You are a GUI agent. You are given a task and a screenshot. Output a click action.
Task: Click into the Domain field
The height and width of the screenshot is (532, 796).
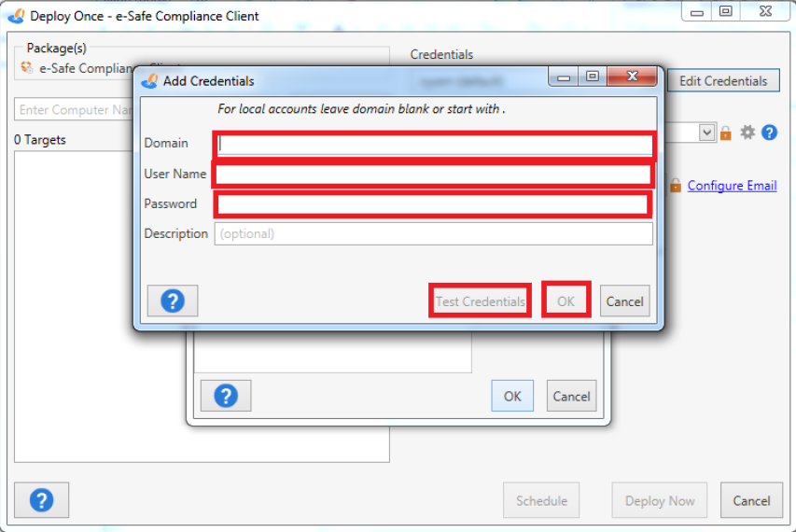tap(435, 144)
